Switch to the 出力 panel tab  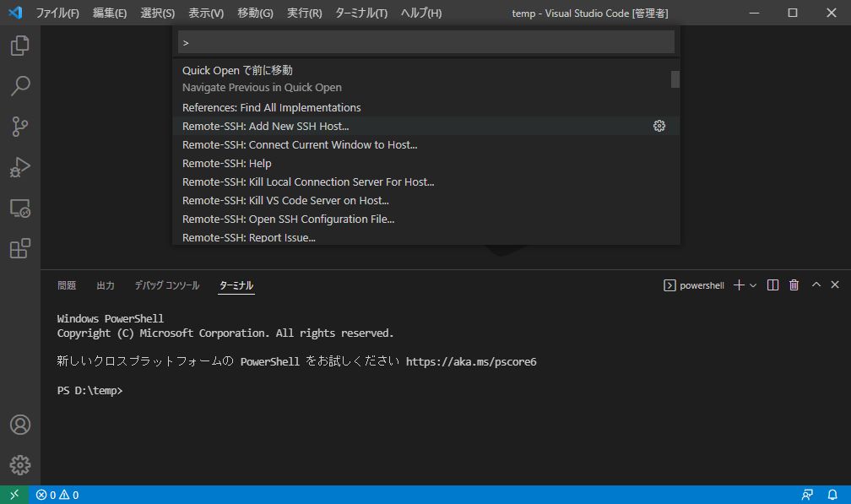pos(105,285)
